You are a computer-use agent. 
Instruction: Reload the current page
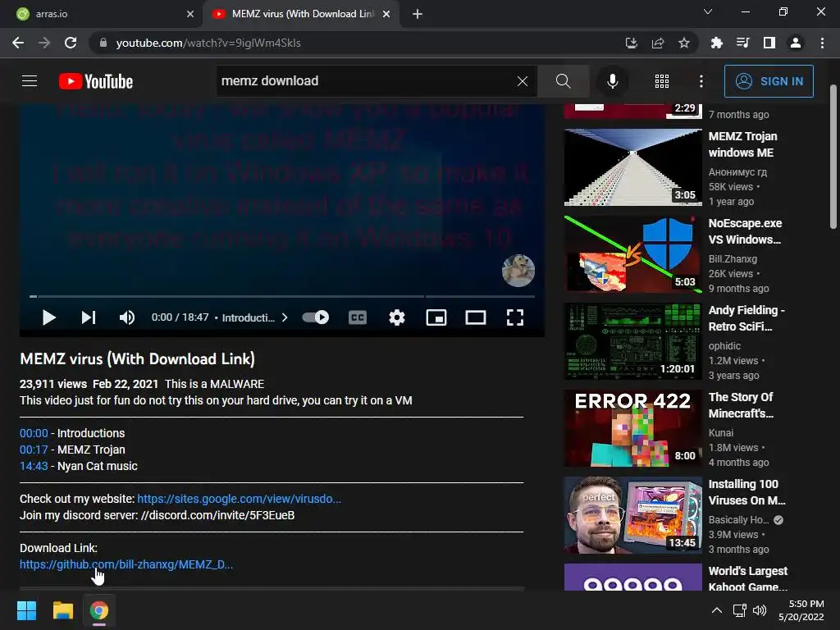pos(71,43)
